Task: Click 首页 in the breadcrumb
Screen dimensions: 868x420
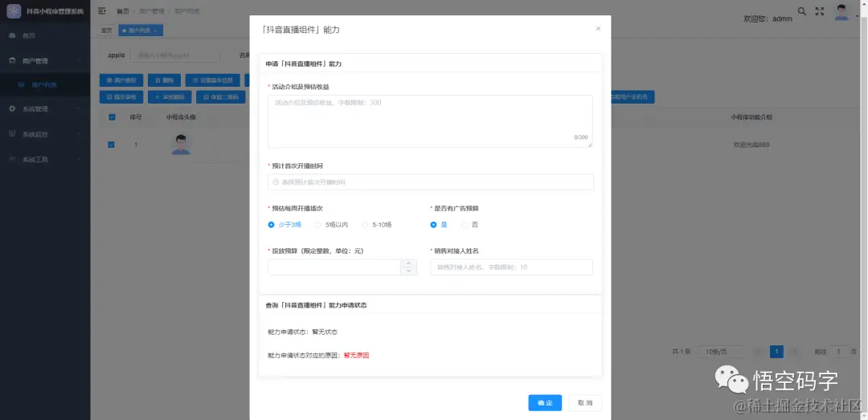Action: tap(122, 11)
